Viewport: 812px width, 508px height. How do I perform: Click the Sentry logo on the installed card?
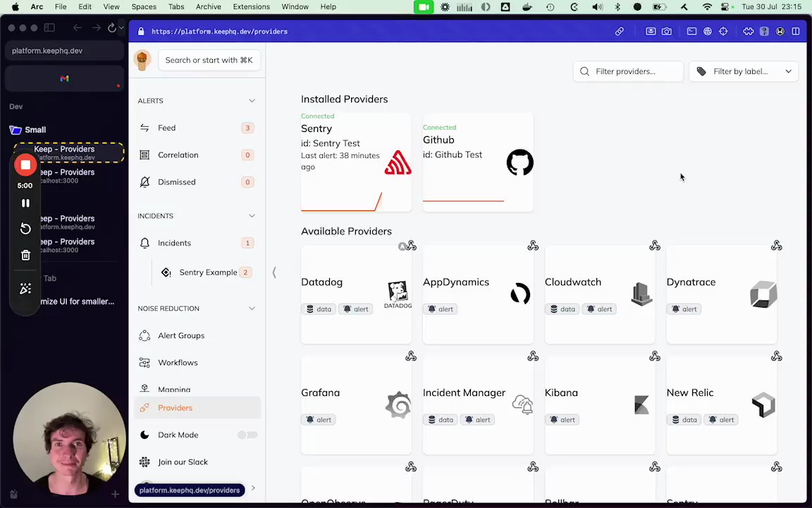398,163
